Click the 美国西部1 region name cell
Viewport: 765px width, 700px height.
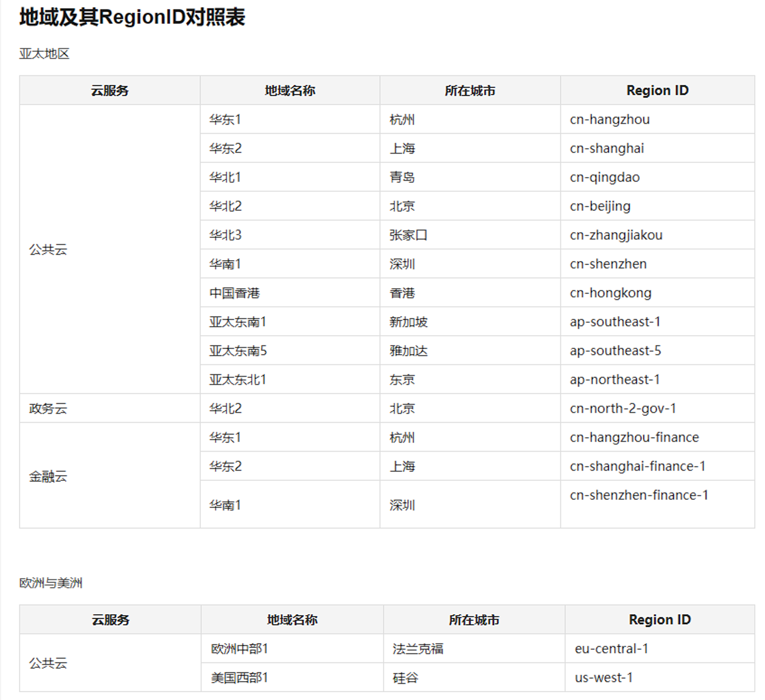point(292,677)
